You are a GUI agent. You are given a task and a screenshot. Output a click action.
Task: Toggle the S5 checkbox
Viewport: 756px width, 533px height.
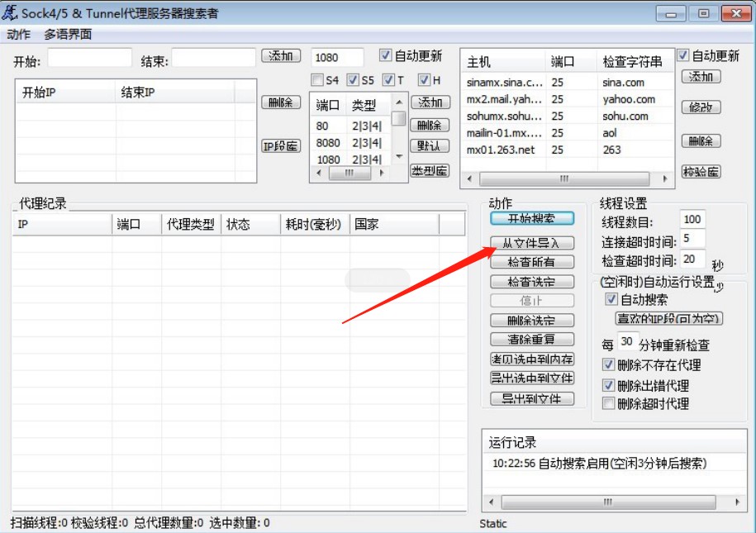353,79
